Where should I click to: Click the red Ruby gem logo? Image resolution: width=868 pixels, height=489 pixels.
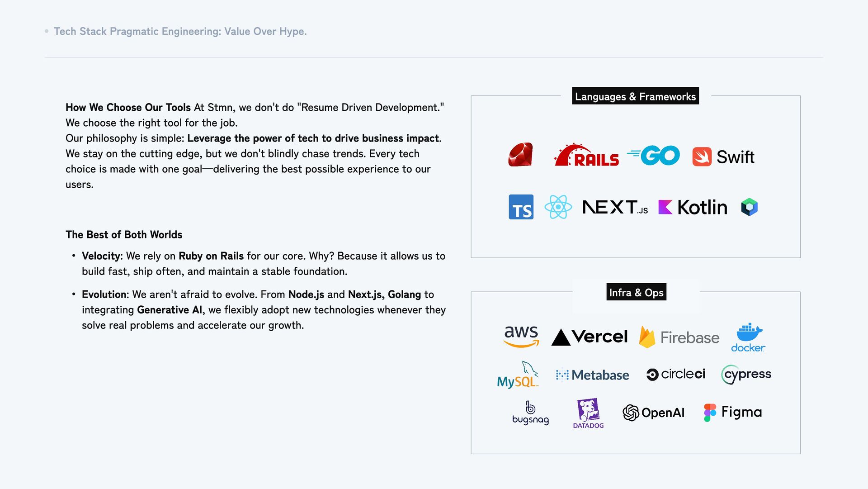(x=520, y=155)
